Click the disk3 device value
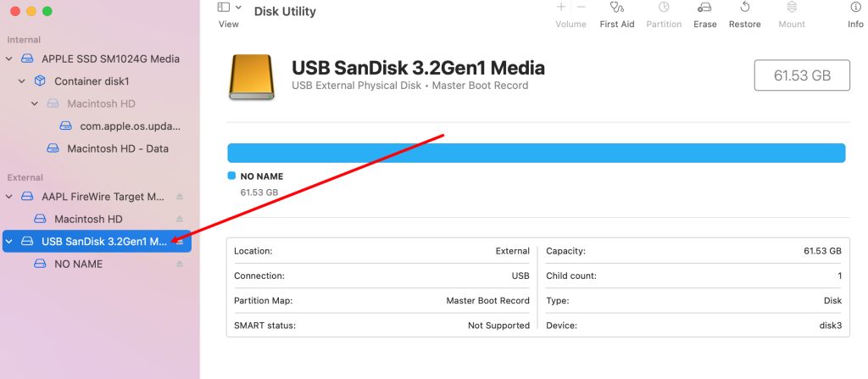 click(831, 326)
